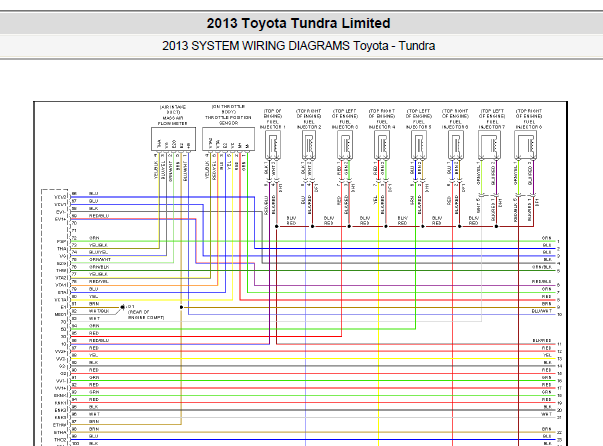603x446 pixels.
Task: Click the WHT/BLK wire label at pin 82
Action: (x=99, y=311)
